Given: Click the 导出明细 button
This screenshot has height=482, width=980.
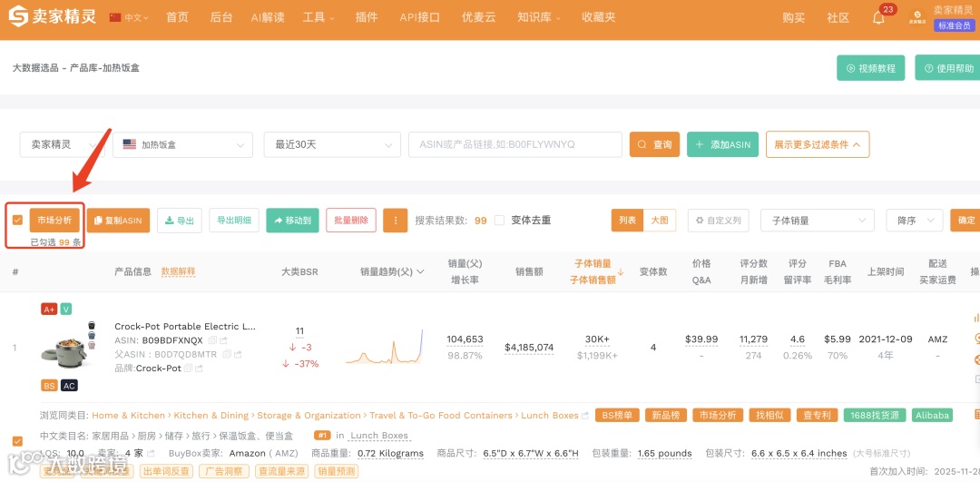Looking at the screenshot, I should 234,220.
